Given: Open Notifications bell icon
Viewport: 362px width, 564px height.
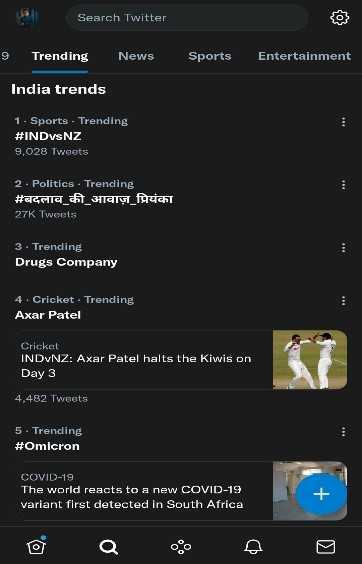Looking at the screenshot, I should [x=253, y=547].
